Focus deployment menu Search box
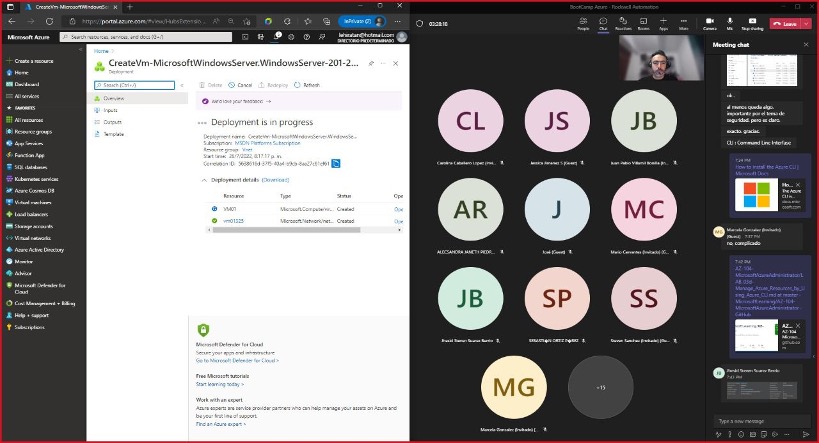819x443 pixels. (x=134, y=85)
